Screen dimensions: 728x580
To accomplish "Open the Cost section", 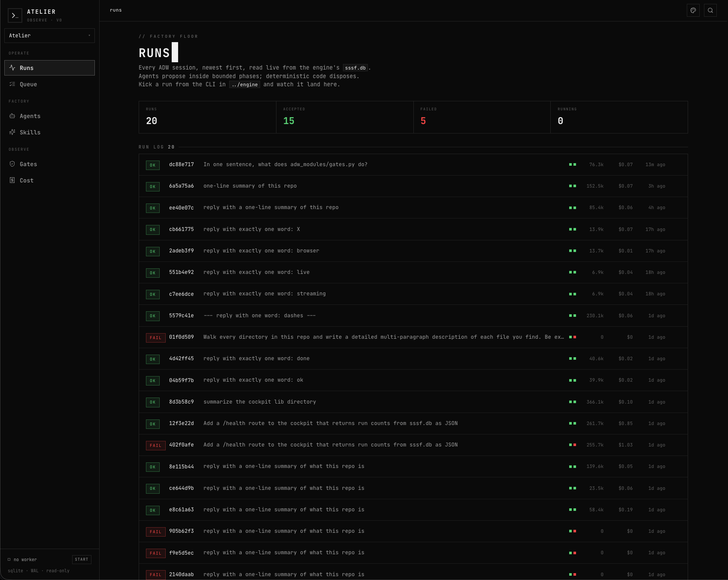I will 49,180.
